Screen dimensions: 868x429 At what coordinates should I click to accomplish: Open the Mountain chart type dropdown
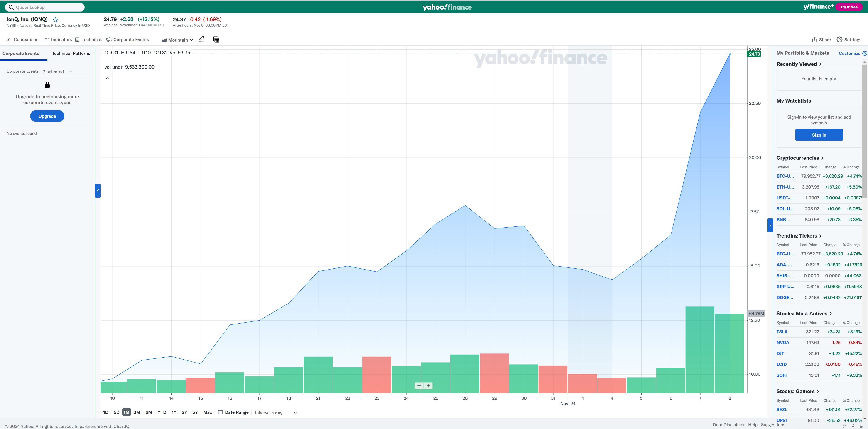[x=178, y=40]
